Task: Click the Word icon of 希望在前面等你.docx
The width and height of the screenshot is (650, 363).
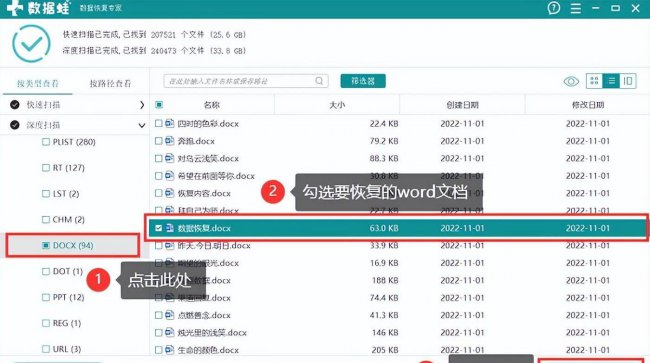Action: click(x=169, y=175)
